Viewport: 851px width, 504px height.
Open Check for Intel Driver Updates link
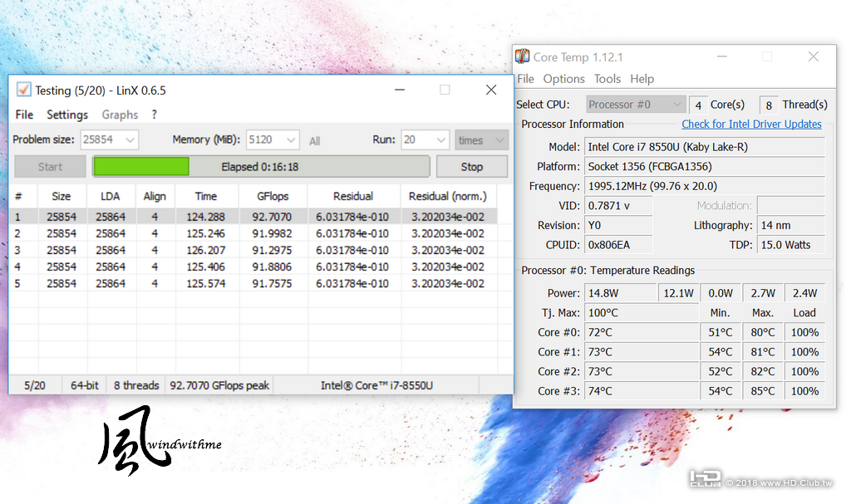coord(751,124)
